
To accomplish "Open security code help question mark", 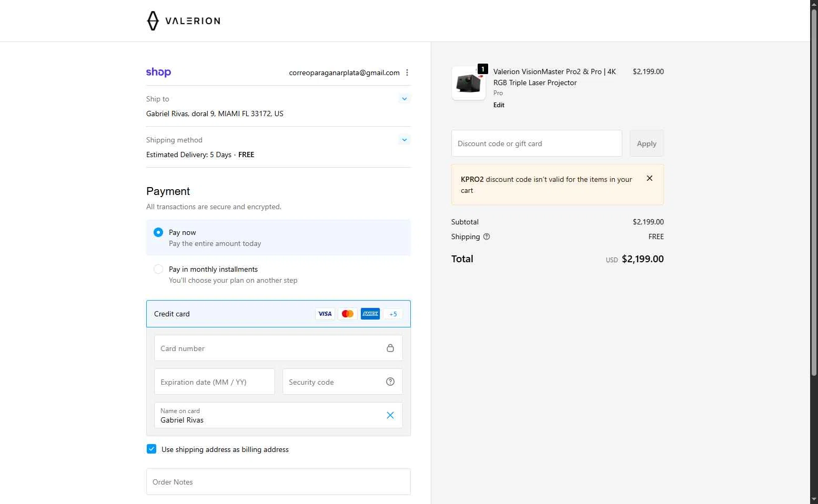I will pyautogui.click(x=390, y=382).
